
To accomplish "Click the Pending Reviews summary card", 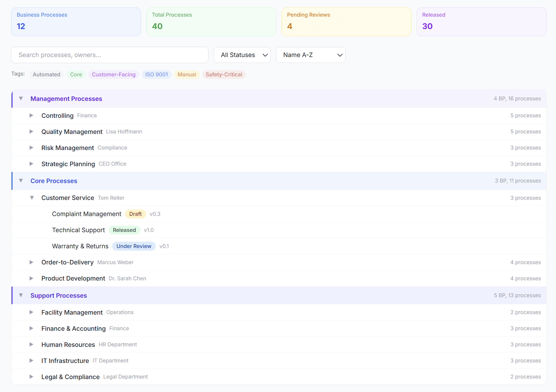I will point(346,22).
